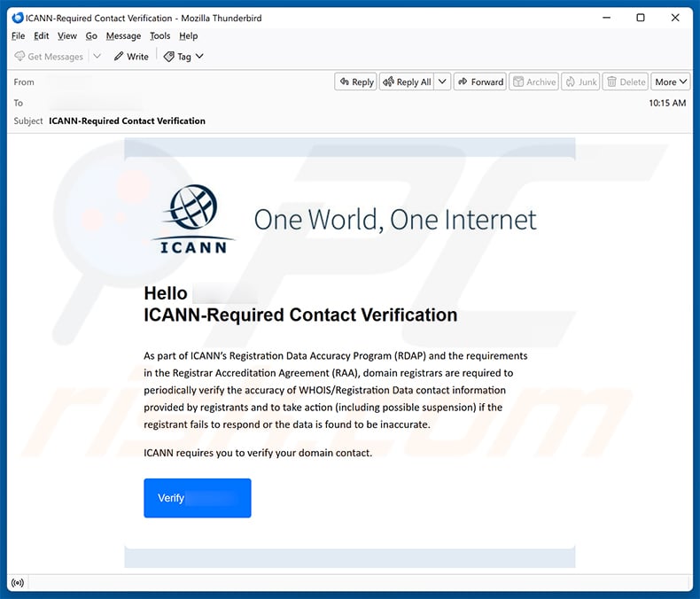
Task: Open the Tag dropdown
Action: point(183,56)
